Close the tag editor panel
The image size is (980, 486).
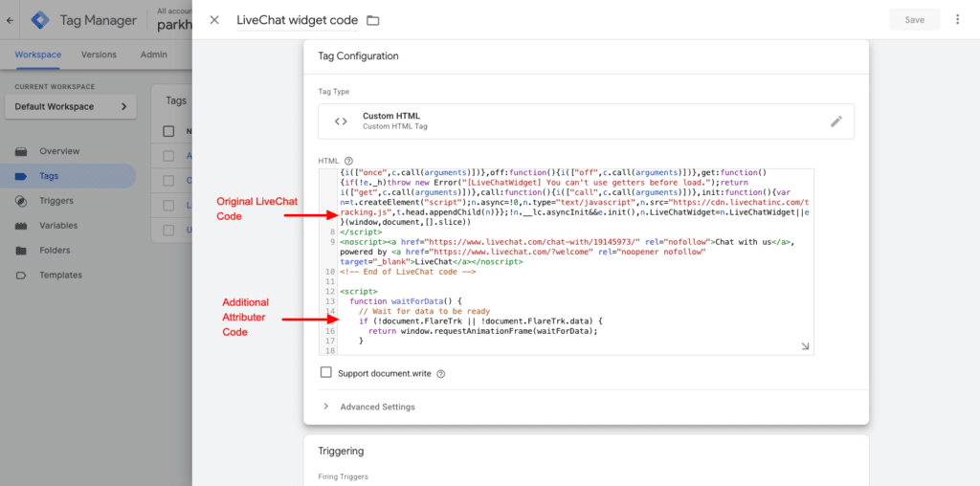(214, 20)
